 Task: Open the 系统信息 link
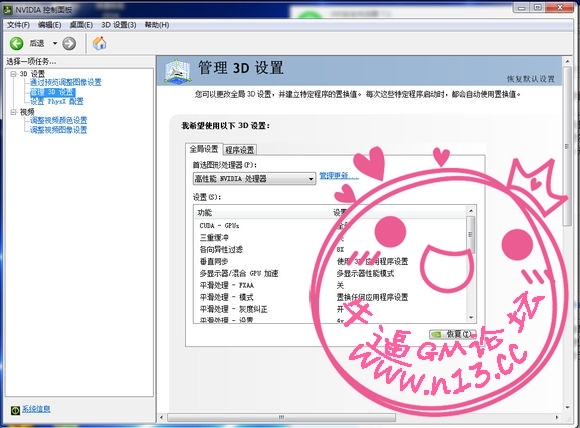pos(36,409)
